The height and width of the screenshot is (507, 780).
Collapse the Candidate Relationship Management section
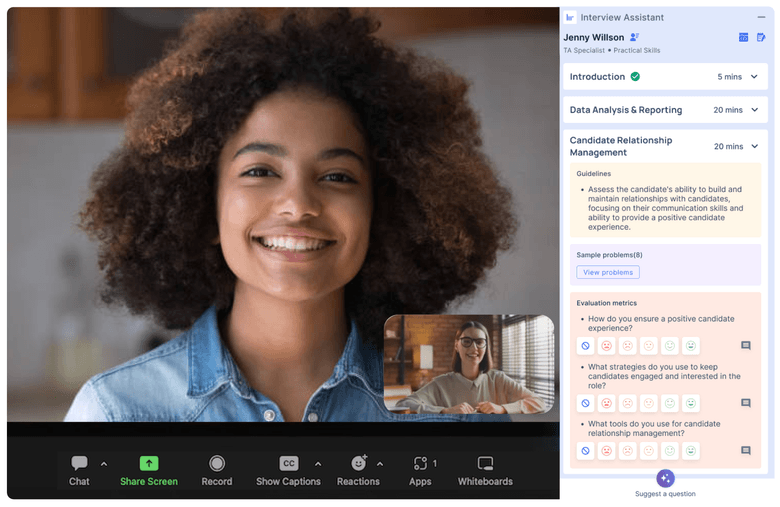click(754, 147)
